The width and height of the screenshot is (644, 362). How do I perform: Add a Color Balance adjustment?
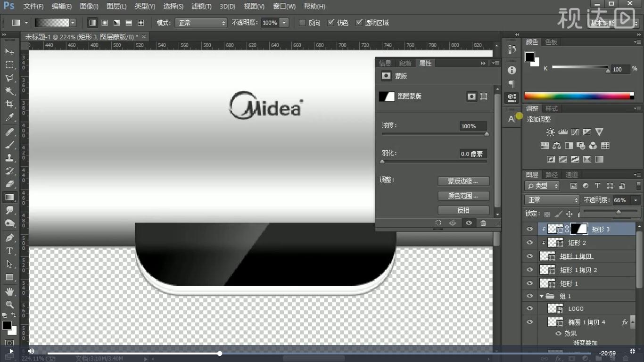[x=557, y=146]
